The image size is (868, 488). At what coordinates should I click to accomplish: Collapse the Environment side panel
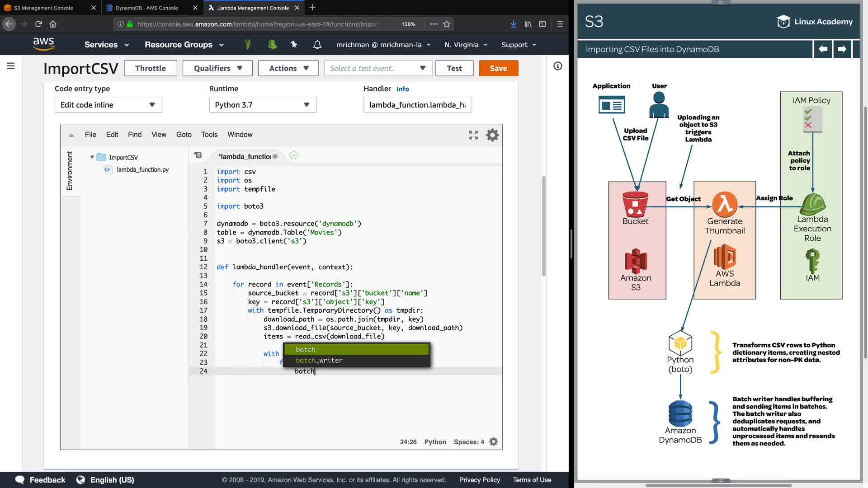pyautogui.click(x=70, y=170)
